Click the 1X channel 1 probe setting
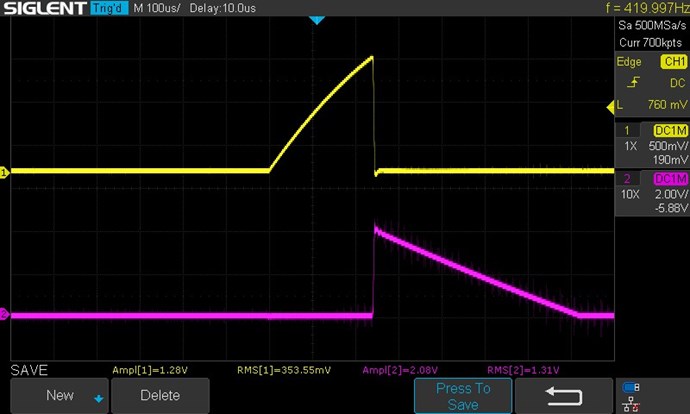Image resolution: width=690 pixels, height=414 pixels. (631, 146)
